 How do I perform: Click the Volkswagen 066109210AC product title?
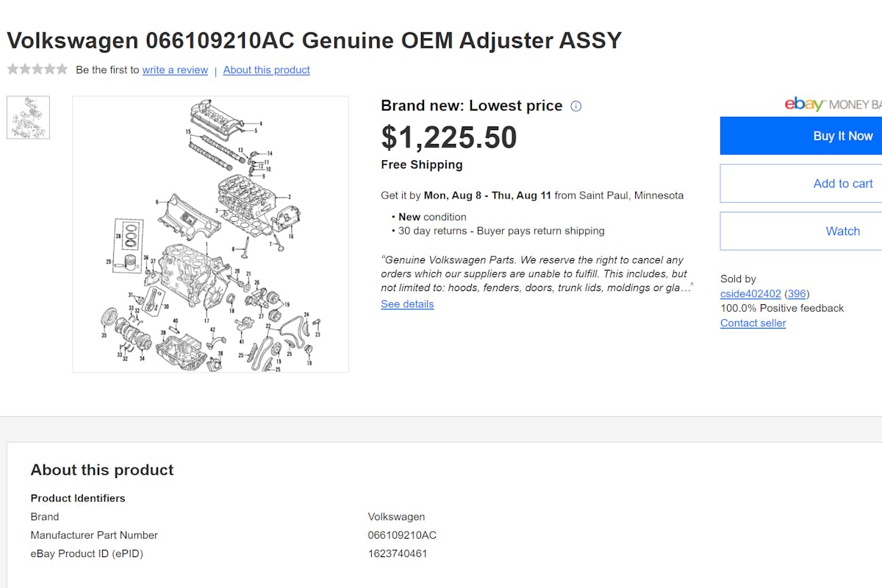(315, 40)
